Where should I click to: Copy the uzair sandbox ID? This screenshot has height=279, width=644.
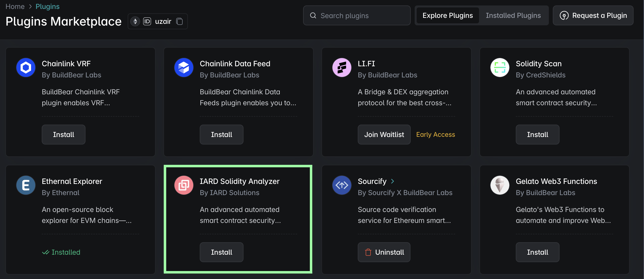[x=179, y=22]
